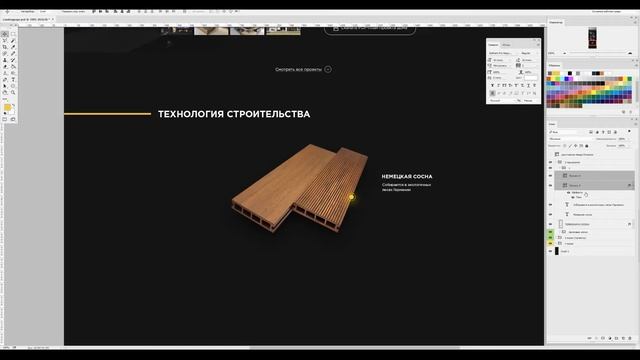
Task: Select the Move tool
Action: click(4, 34)
